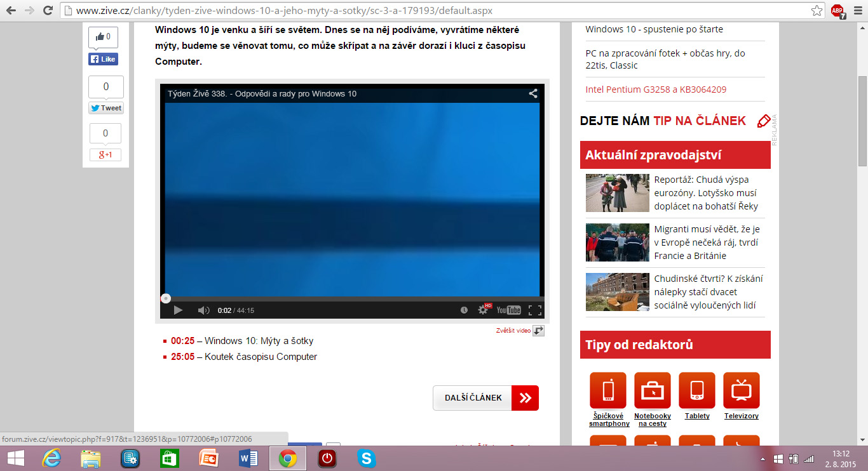Click the enlarge video arrow icon
868x471 pixels.
[x=538, y=331]
